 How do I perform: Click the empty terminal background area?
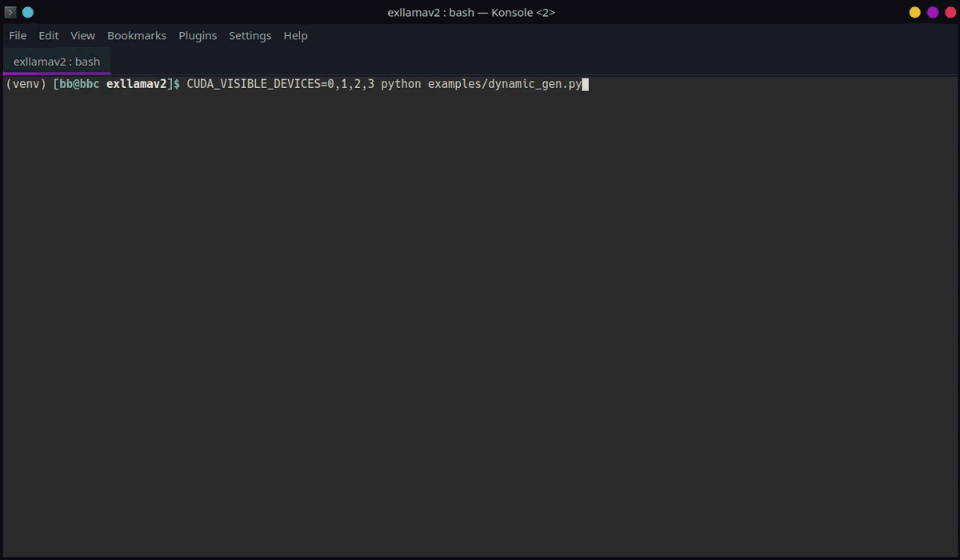pyautogui.click(x=480, y=320)
